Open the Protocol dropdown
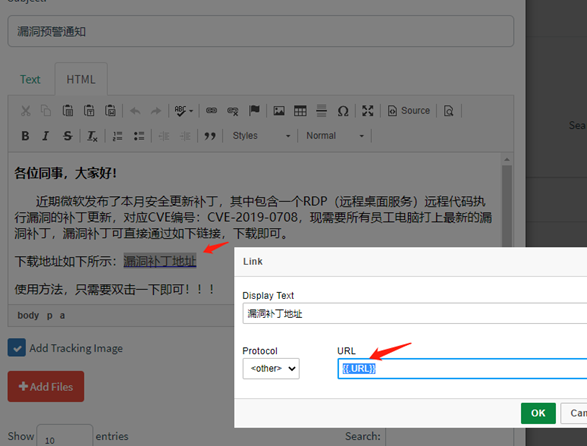Image resolution: width=587 pixels, height=446 pixels. (271, 368)
